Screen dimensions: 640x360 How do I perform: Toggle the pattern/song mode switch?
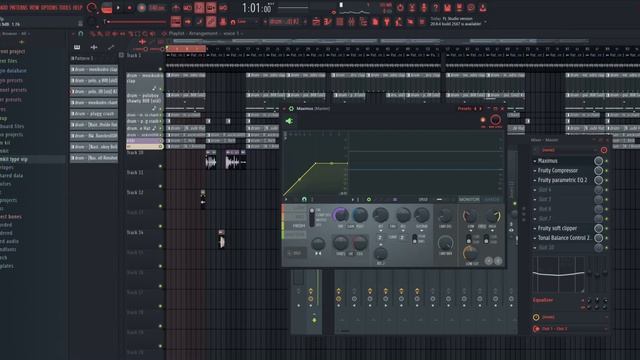tap(107, 8)
